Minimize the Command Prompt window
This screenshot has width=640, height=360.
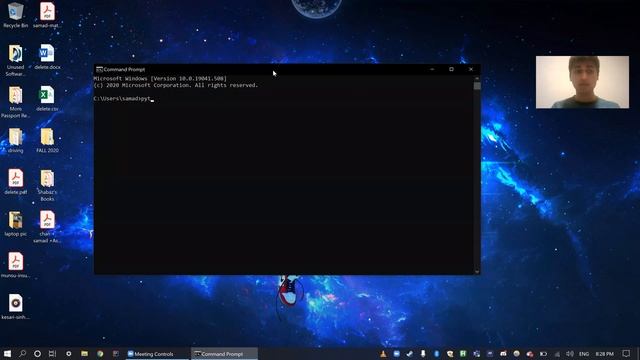tap(432, 69)
